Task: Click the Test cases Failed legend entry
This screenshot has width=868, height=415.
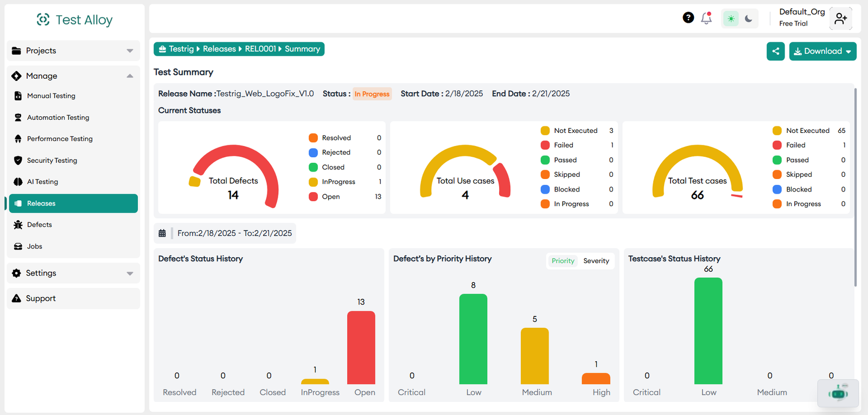Action: point(809,145)
